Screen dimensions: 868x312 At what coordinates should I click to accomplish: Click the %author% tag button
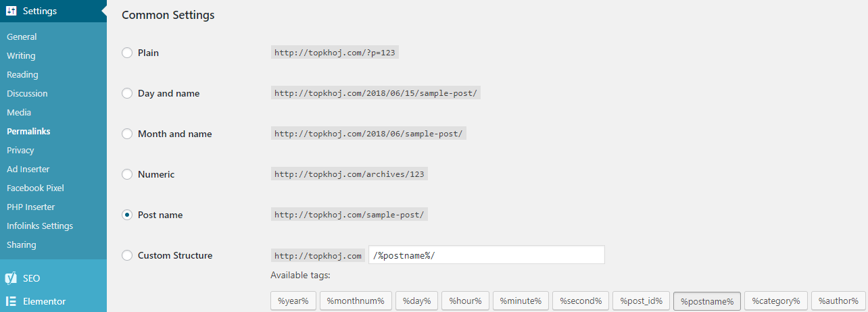coord(838,301)
